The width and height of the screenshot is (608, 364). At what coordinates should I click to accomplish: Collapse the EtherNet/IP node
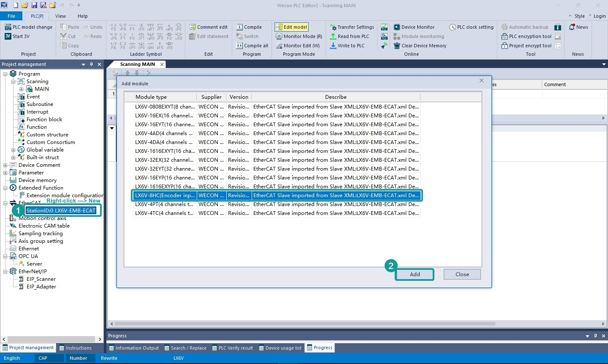(5, 272)
